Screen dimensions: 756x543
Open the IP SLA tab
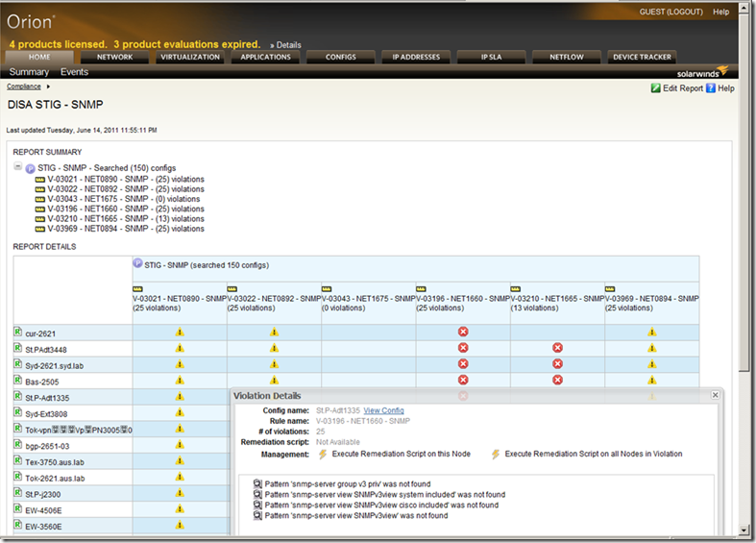(x=491, y=57)
